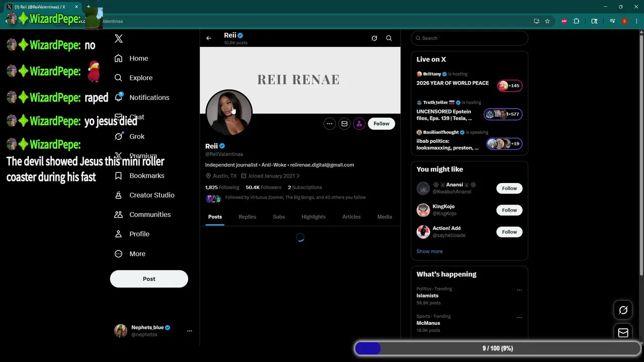Open the account menu dots beside Nephets_blue
Viewport: 644px width, 362px height.
pyautogui.click(x=190, y=331)
